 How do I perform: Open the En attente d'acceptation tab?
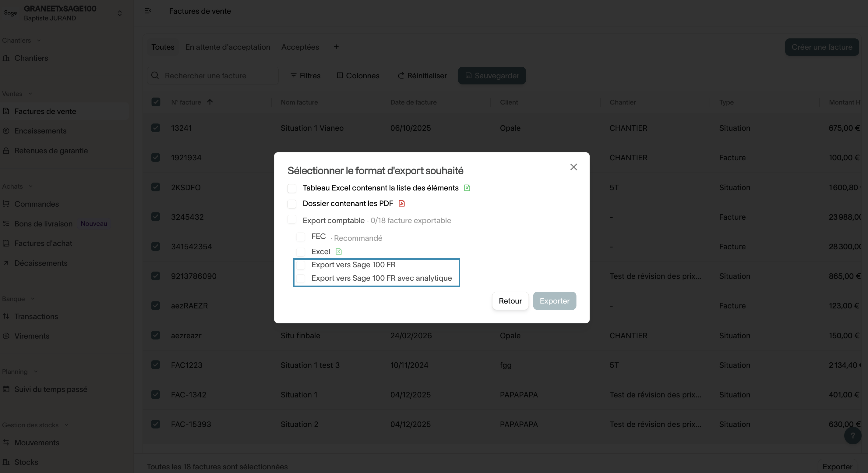point(228,47)
